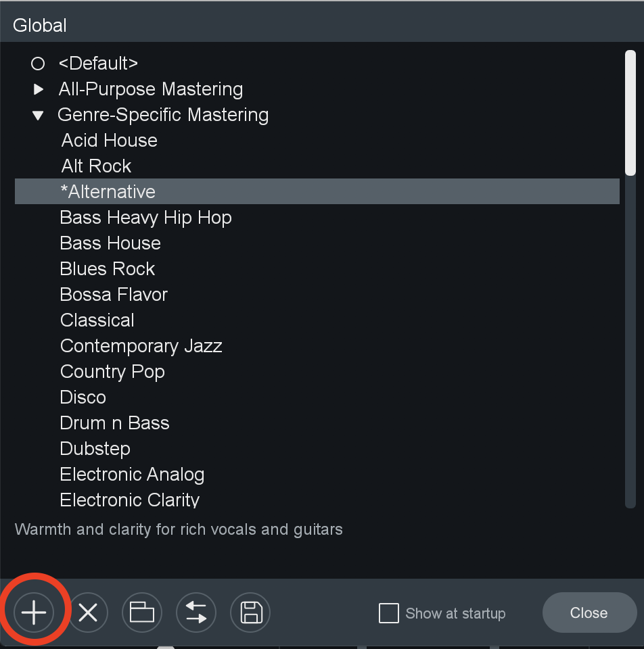Click the add new preset plus icon
The width and height of the screenshot is (644, 649).
tap(34, 612)
